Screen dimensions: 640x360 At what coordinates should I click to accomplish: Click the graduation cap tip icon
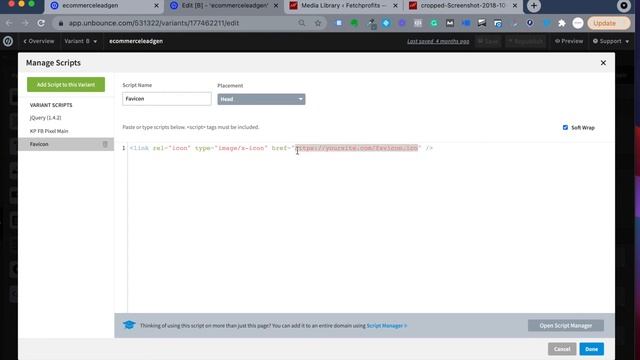(129, 325)
